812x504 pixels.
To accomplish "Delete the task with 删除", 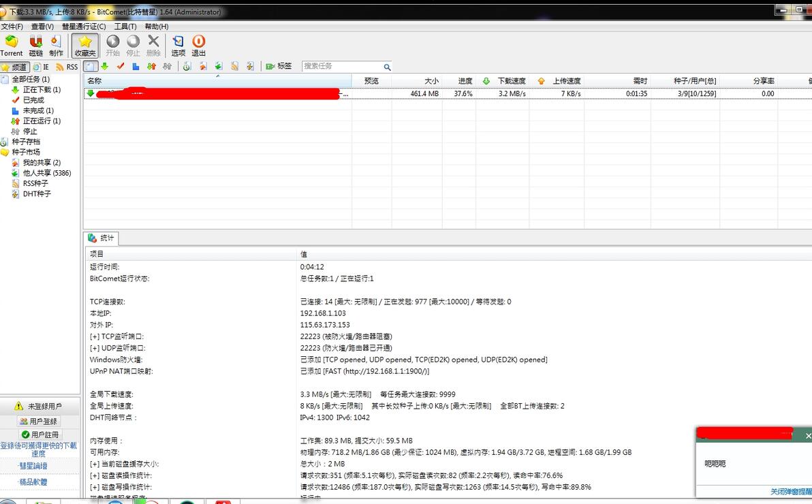I will coord(153,46).
